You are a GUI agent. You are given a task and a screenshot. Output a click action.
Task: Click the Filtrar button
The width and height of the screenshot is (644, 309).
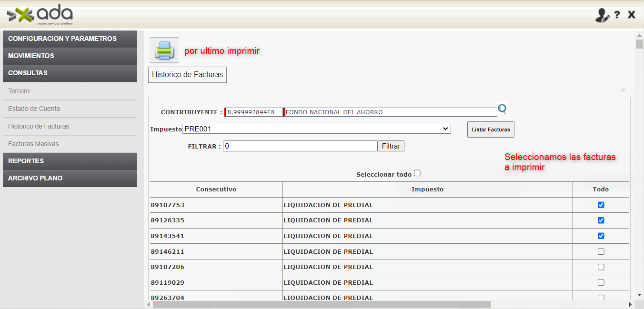coord(391,146)
